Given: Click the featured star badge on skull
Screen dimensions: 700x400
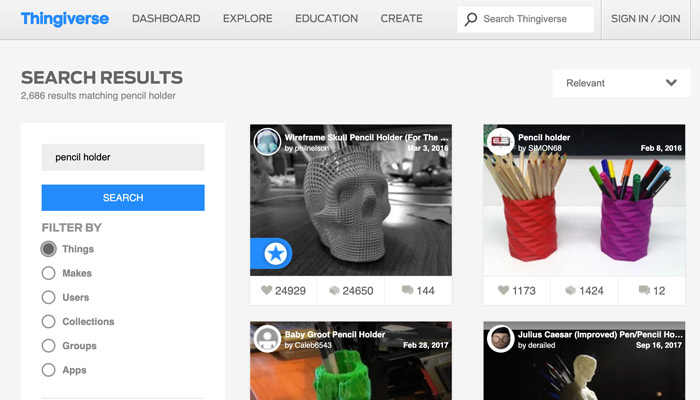Looking at the screenshot, I should 276,254.
